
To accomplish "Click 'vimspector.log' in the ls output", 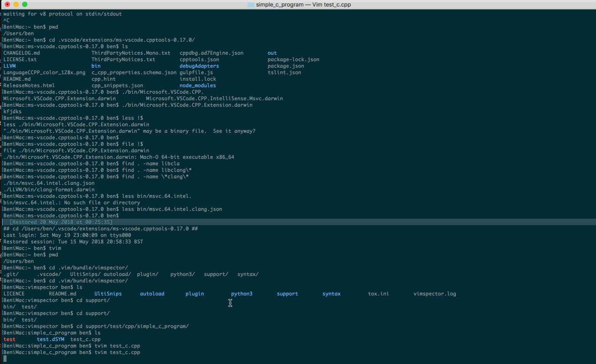I will [435, 294].
